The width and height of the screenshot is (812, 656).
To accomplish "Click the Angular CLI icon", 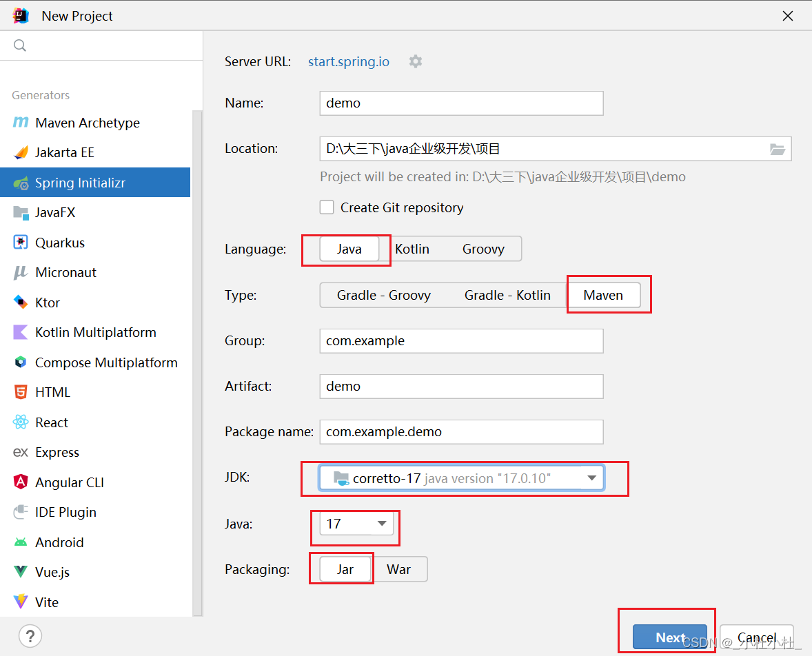I will tap(21, 482).
